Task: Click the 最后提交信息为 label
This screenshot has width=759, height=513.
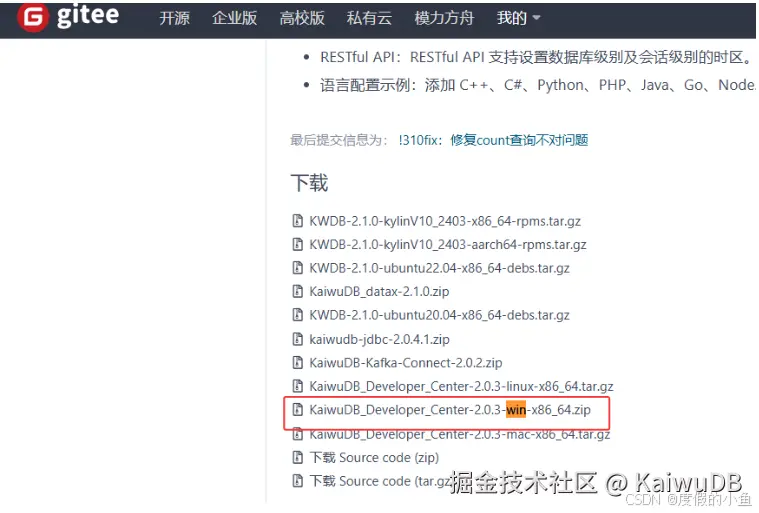Action: coord(339,140)
